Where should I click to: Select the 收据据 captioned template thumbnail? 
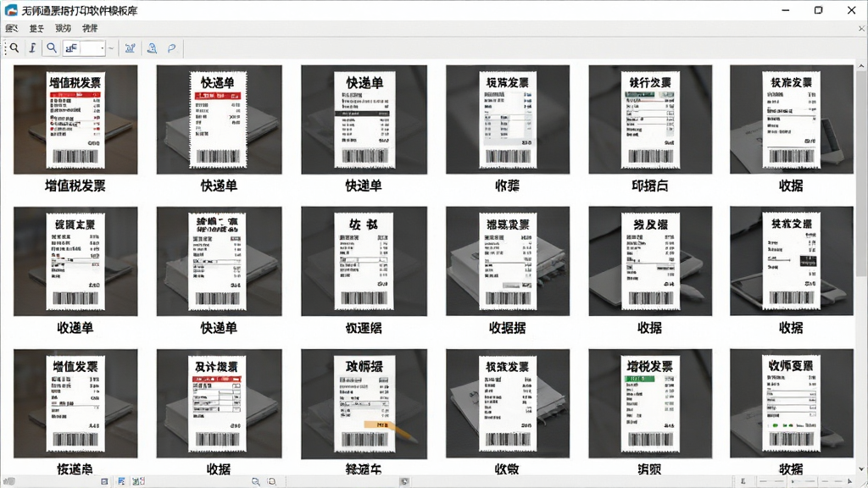click(x=508, y=261)
